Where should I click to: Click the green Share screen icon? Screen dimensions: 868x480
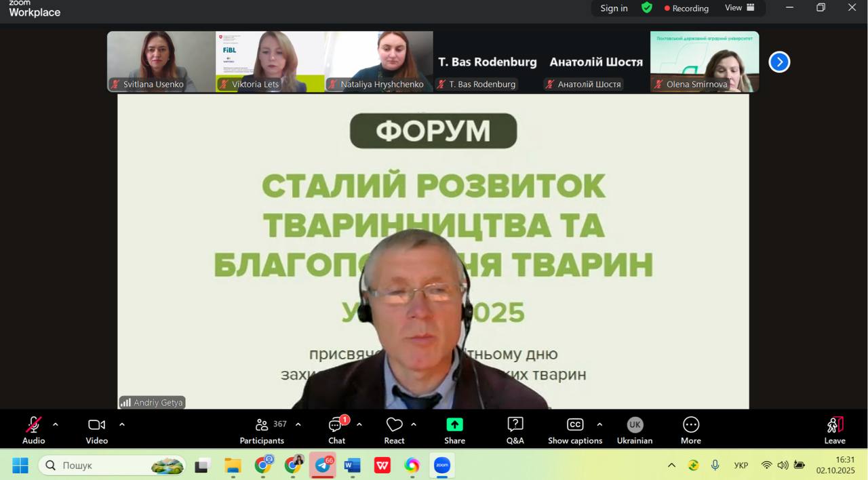(x=454, y=425)
